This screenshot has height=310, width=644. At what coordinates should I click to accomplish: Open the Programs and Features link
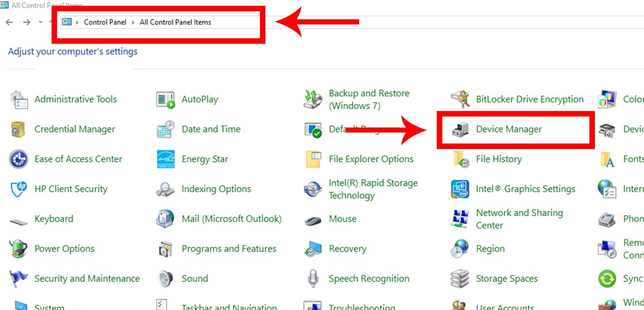click(x=229, y=249)
